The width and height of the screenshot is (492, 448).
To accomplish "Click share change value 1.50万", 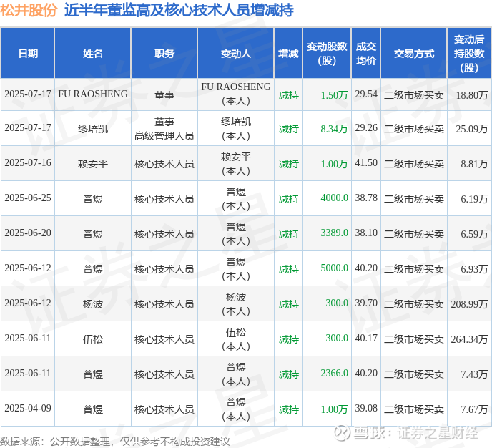I will (x=334, y=95).
